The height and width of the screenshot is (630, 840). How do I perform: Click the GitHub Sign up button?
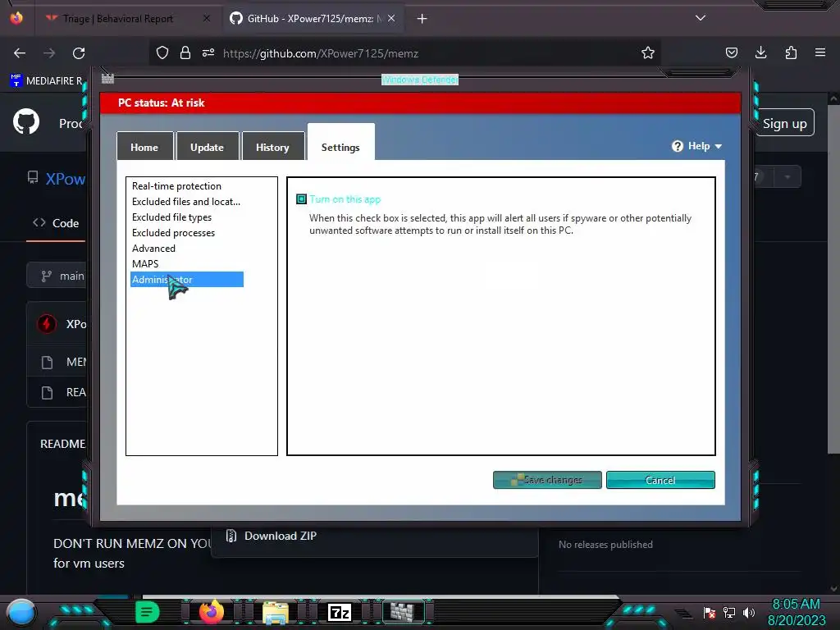click(785, 123)
